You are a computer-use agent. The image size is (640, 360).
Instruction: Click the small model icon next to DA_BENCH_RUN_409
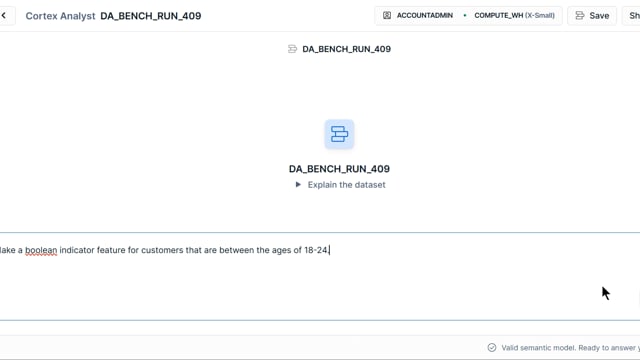coord(292,49)
